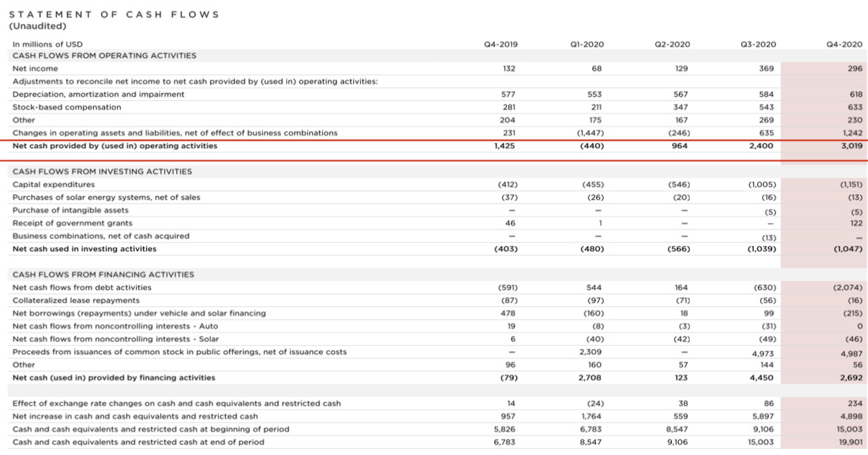Screen dimensions: 868x455
Task: Click the Stock-based compensation row label
Action: 67,107
